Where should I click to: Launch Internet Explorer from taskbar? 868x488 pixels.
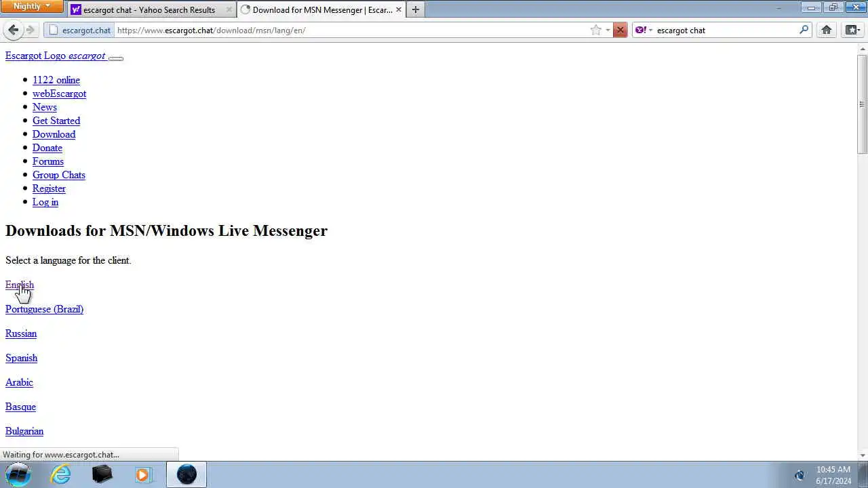tap(61, 474)
